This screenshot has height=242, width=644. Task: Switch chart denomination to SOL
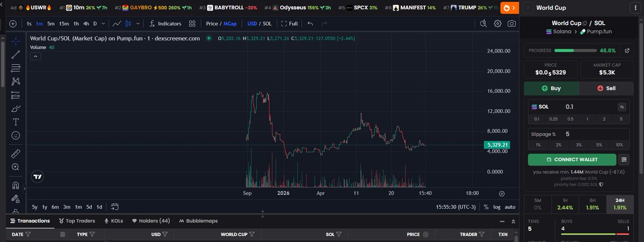[267, 24]
